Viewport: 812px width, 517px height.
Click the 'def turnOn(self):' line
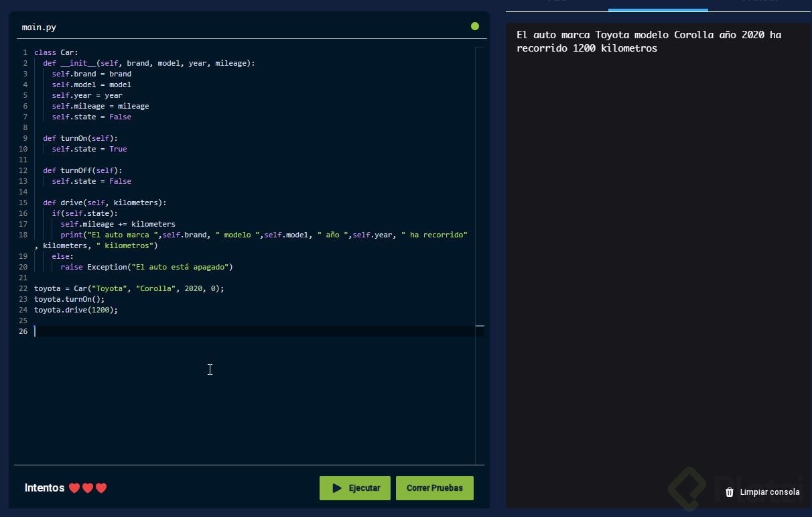pos(80,138)
